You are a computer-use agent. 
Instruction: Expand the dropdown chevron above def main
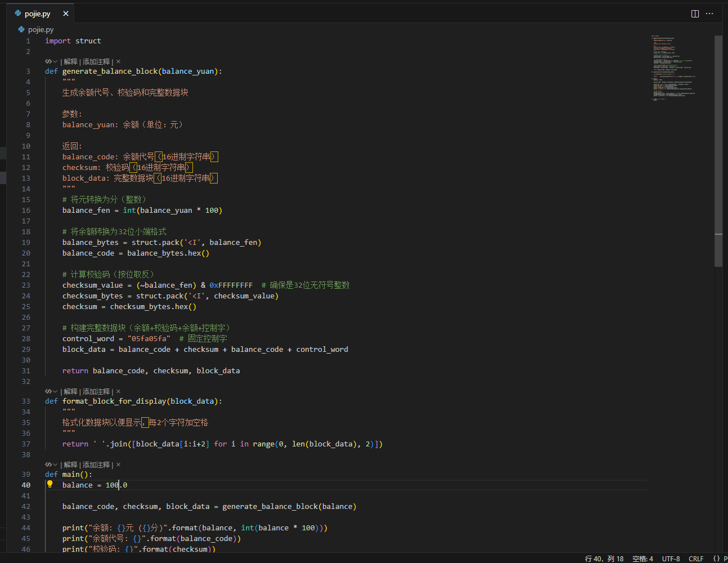55,464
